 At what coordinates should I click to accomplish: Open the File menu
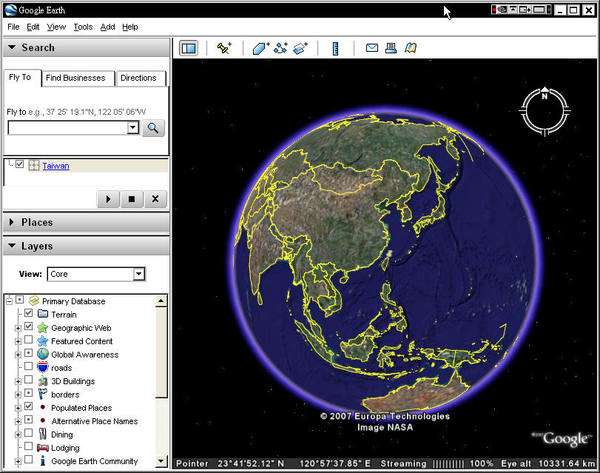coord(13,27)
